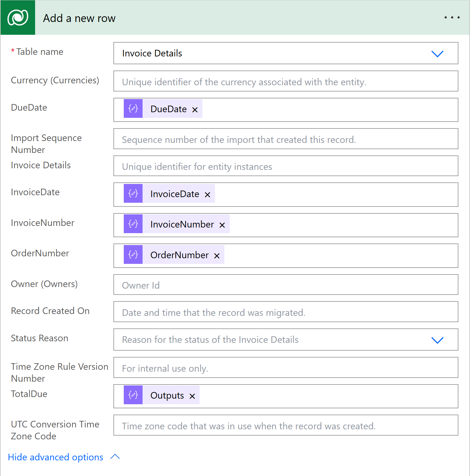The height and width of the screenshot is (476, 470).
Task: Open the Status Reason dropdown arrow
Action: [x=437, y=340]
